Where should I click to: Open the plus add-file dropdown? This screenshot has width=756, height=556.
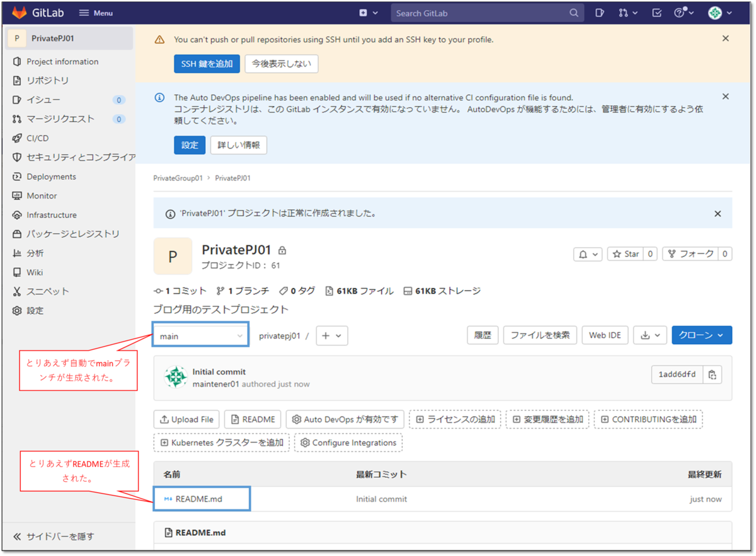332,336
